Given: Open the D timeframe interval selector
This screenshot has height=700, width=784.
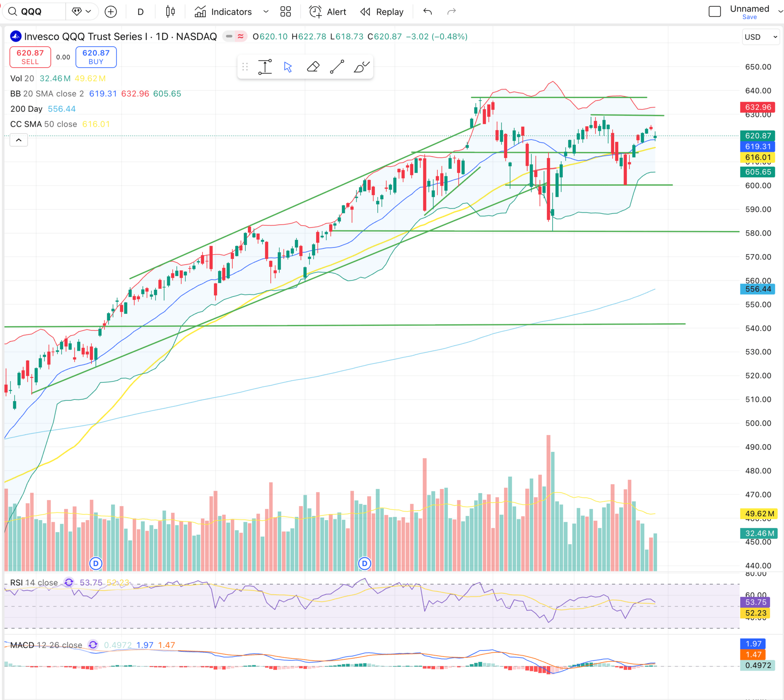Looking at the screenshot, I should point(140,12).
